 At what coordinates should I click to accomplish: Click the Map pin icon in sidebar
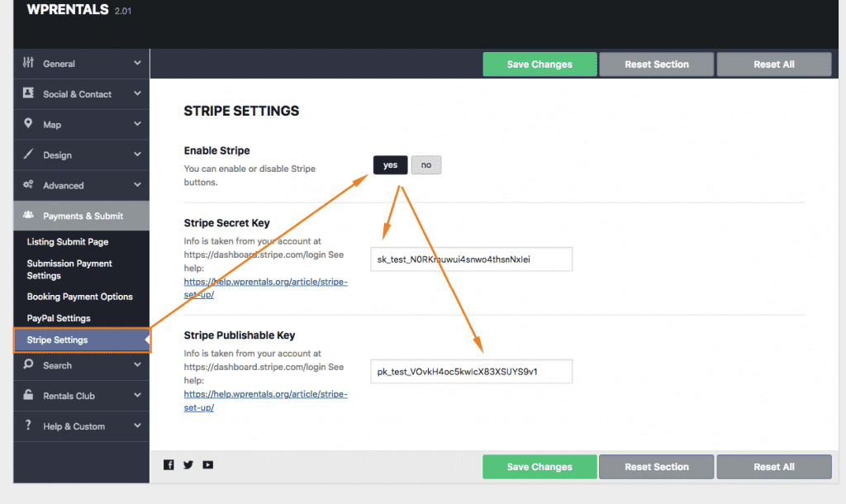click(x=26, y=124)
